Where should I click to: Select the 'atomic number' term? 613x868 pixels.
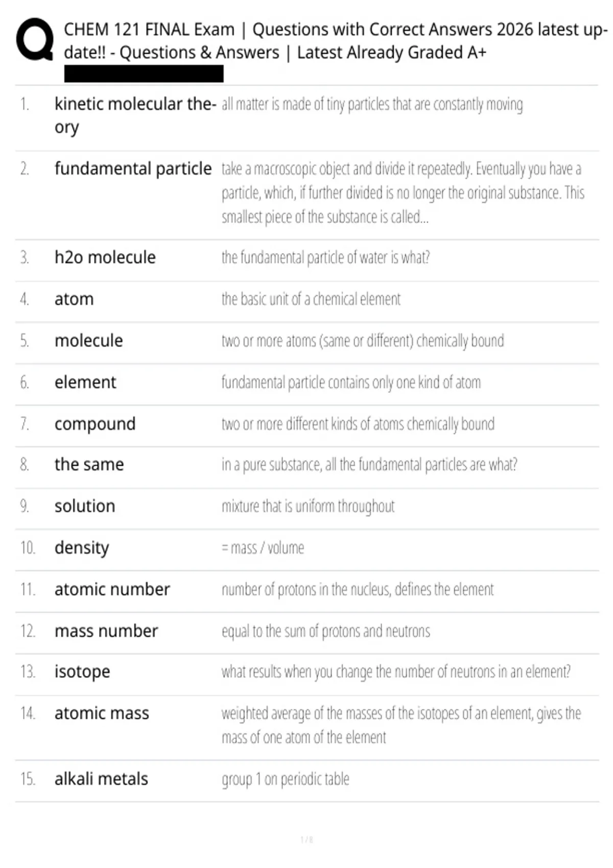point(112,590)
